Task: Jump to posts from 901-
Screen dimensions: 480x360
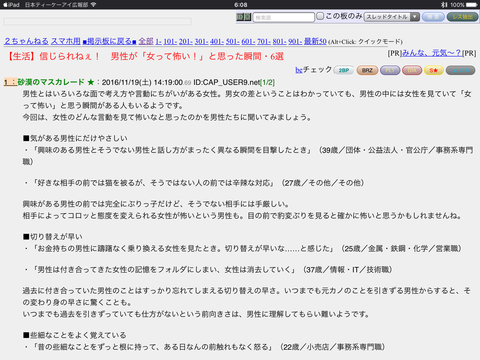Action: [295, 41]
